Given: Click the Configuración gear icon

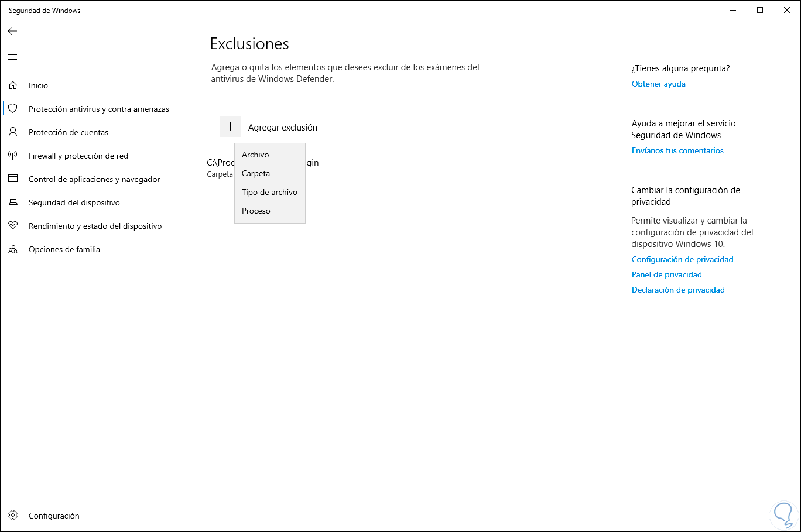Looking at the screenshot, I should coord(13,516).
